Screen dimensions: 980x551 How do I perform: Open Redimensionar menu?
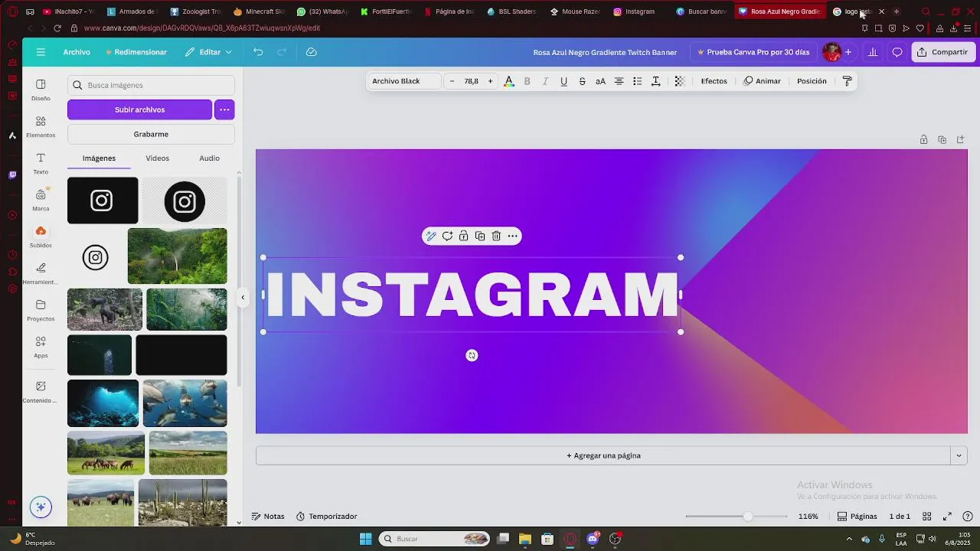pos(136,52)
